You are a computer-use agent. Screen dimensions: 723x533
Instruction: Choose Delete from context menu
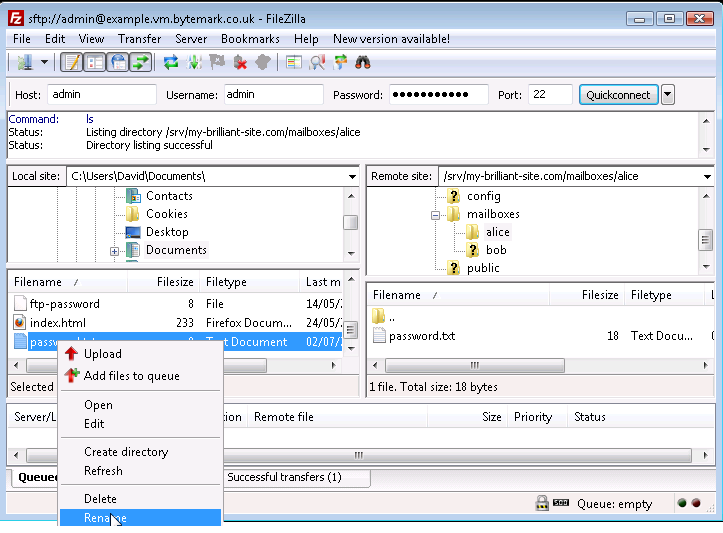coord(140,499)
